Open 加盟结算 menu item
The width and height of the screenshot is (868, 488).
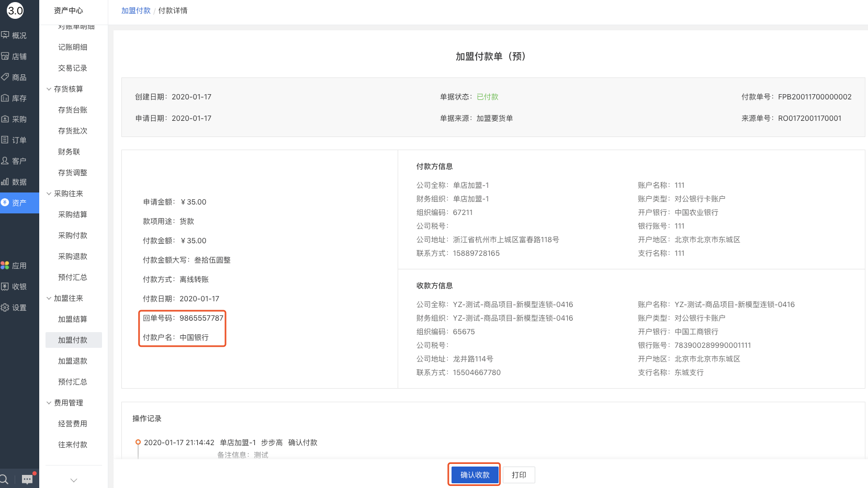[73, 319]
